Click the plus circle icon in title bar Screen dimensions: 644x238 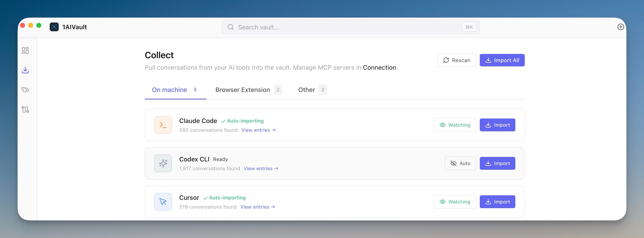pos(620,27)
